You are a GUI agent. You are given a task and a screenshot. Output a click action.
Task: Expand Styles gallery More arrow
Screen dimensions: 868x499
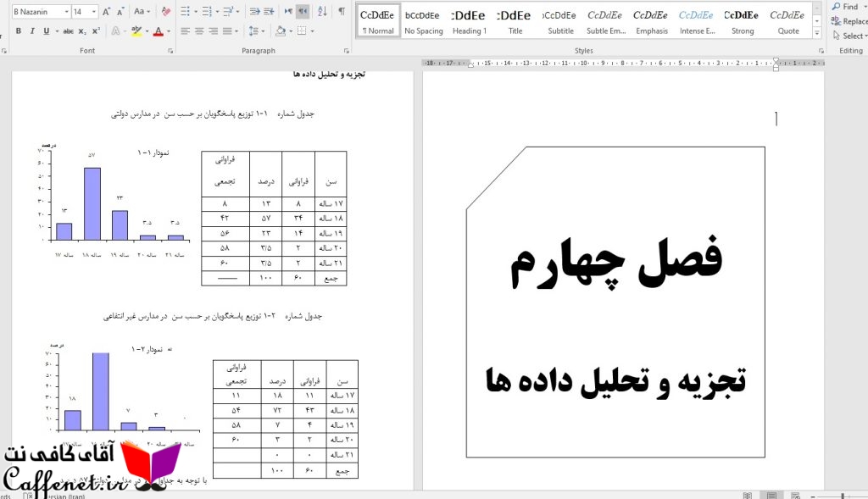(817, 33)
